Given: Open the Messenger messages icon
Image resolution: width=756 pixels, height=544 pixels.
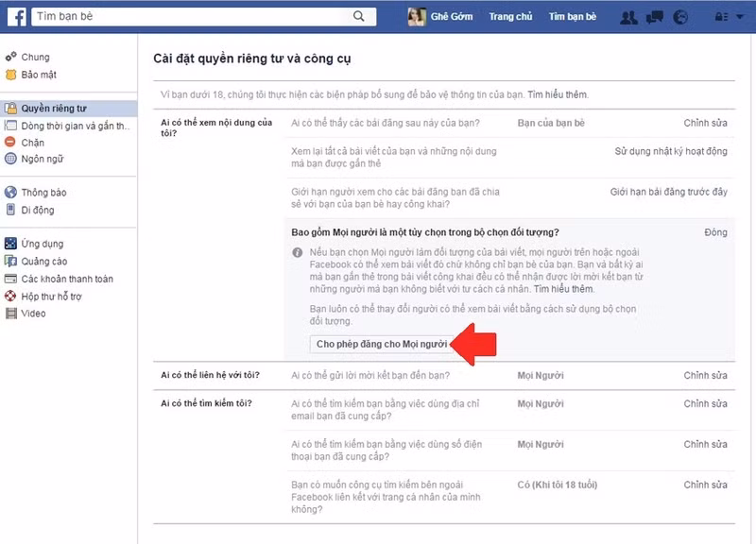Looking at the screenshot, I should click(x=654, y=14).
